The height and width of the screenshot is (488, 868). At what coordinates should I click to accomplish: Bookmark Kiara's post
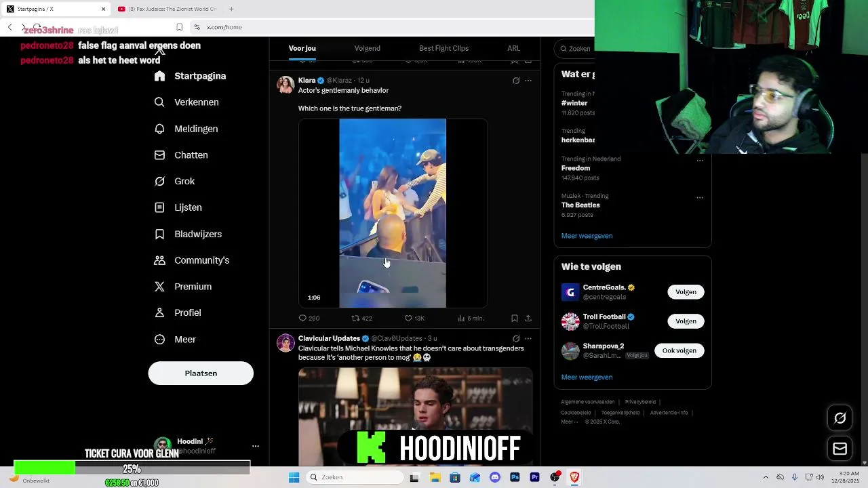[515, 318]
